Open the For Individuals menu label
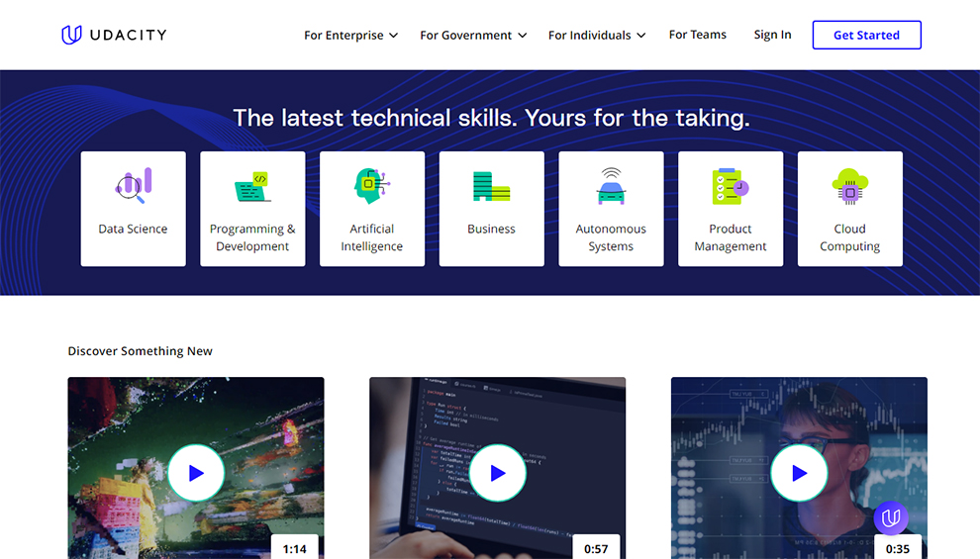 coord(589,36)
